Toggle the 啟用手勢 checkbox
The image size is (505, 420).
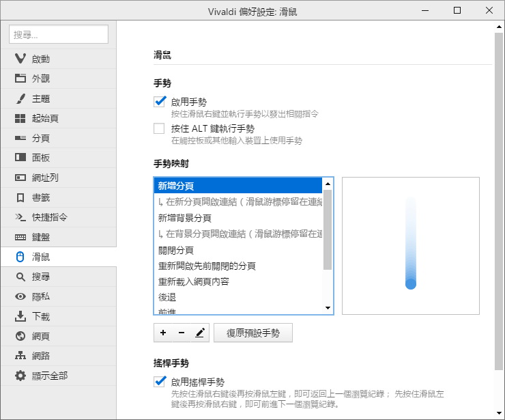pos(160,101)
